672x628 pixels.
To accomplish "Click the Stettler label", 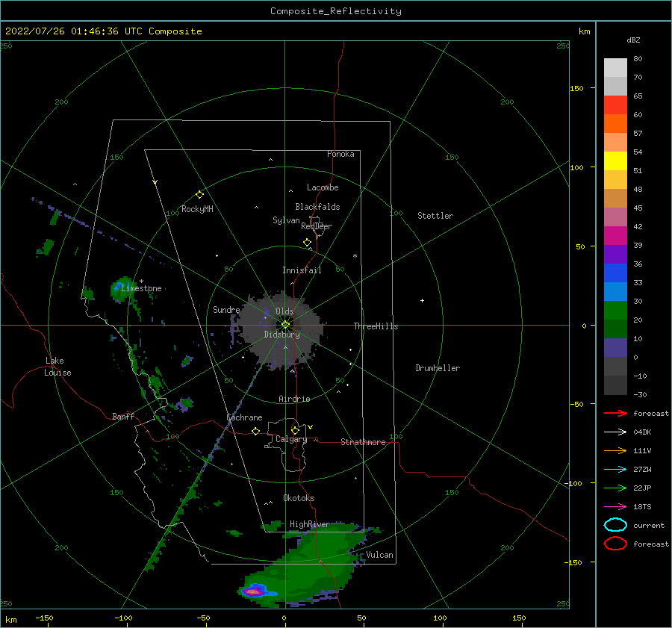I will (435, 216).
